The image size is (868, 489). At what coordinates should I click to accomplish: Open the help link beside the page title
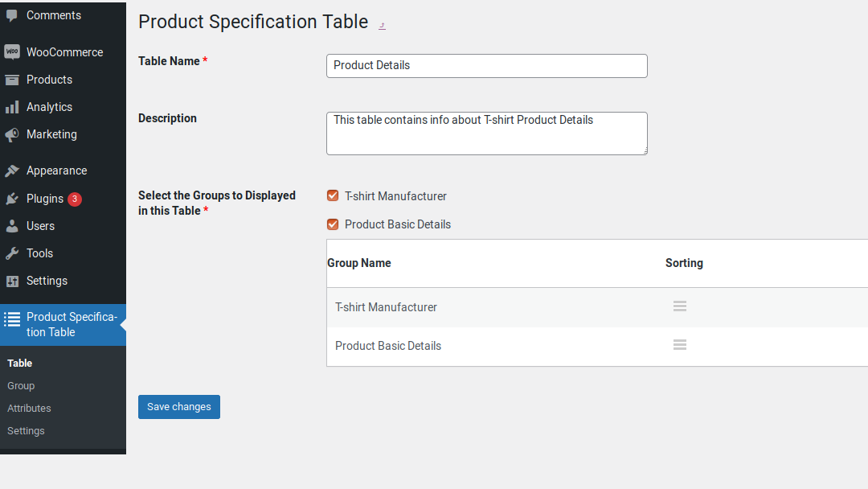pyautogui.click(x=382, y=25)
